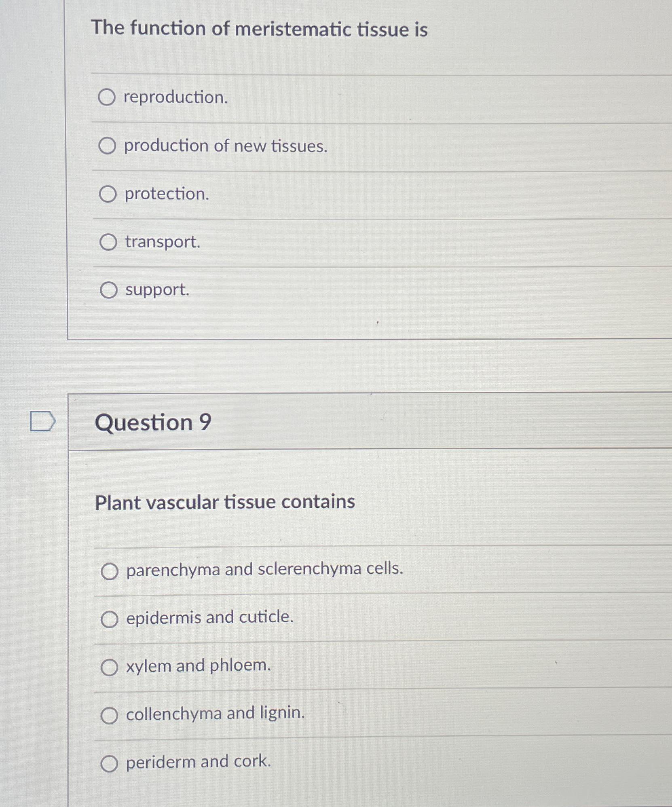Viewport: 672px width, 807px height.
Task: Click the 'transport.' label text
Action: coord(163,242)
